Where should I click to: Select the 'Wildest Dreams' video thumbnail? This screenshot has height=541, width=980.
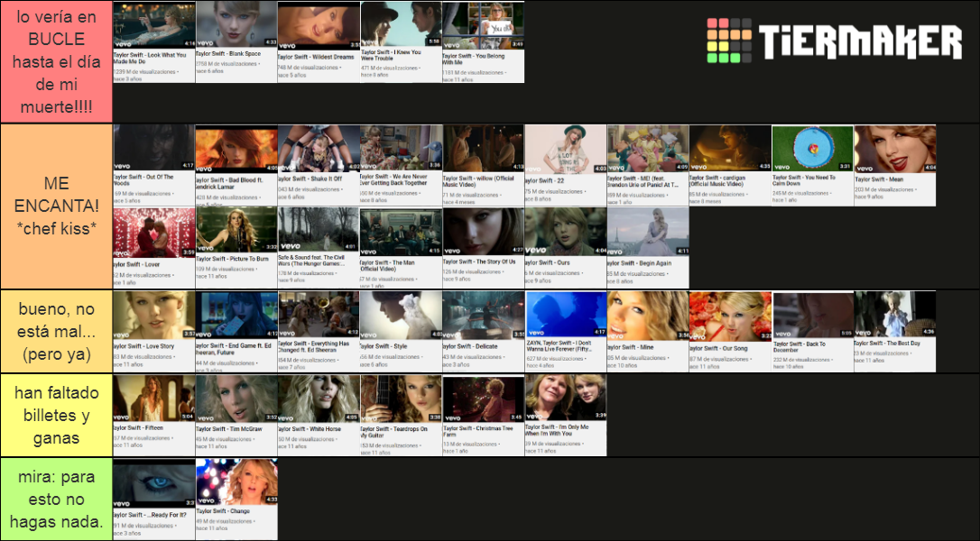[x=319, y=41]
